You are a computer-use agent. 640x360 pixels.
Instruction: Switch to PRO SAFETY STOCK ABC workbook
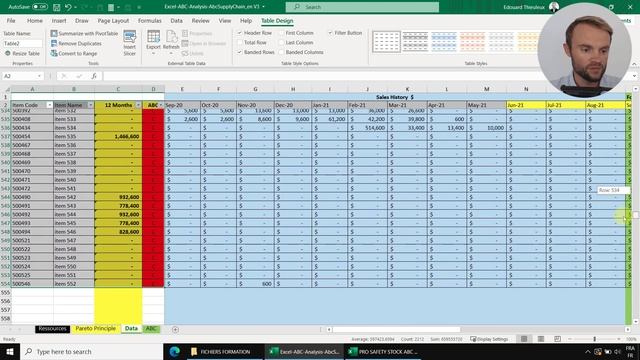[x=383, y=351]
